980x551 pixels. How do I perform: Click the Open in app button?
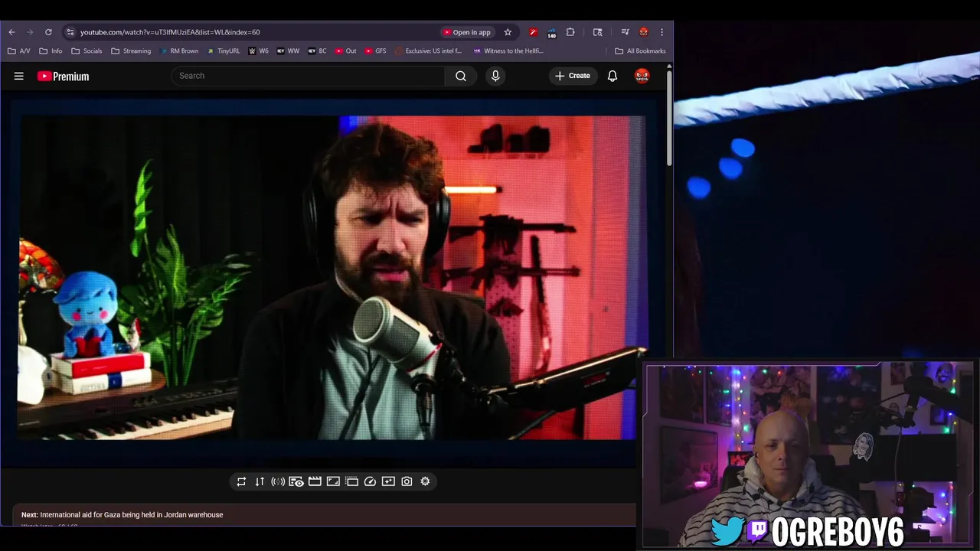coord(466,32)
